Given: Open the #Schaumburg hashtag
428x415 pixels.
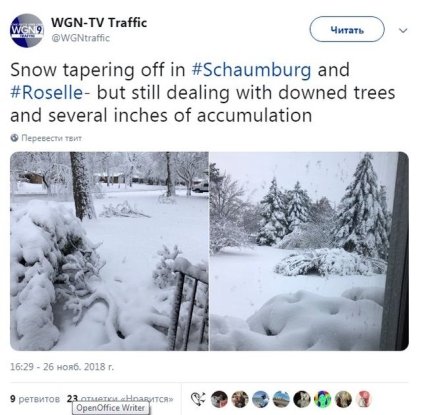Looking at the screenshot, I should point(252,70).
